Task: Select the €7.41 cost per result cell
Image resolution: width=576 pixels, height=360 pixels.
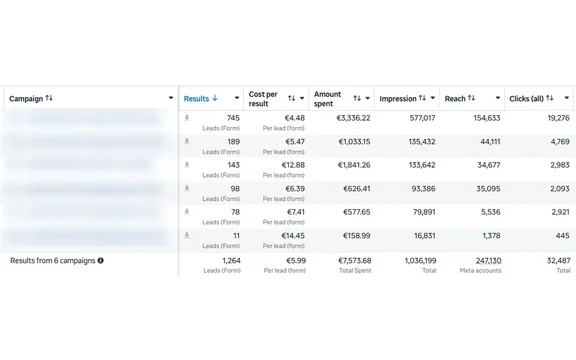Action: (295, 212)
